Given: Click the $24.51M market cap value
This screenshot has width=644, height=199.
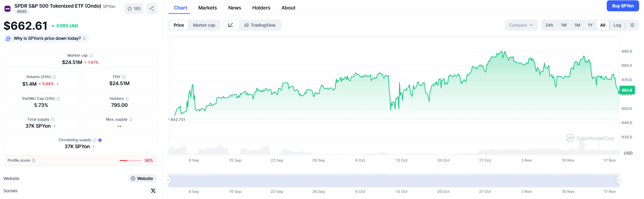Looking at the screenshot, I should pos(72,62).
